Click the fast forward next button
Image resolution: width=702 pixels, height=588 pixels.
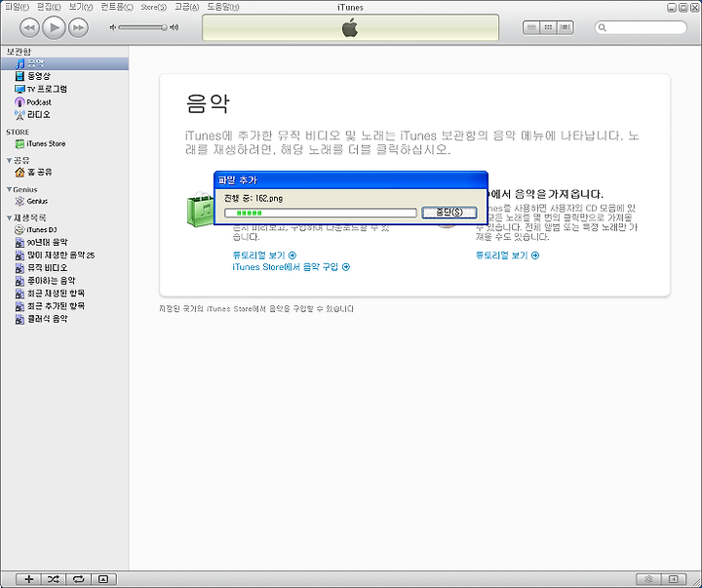pyautogui.click(x=78, y=27)
